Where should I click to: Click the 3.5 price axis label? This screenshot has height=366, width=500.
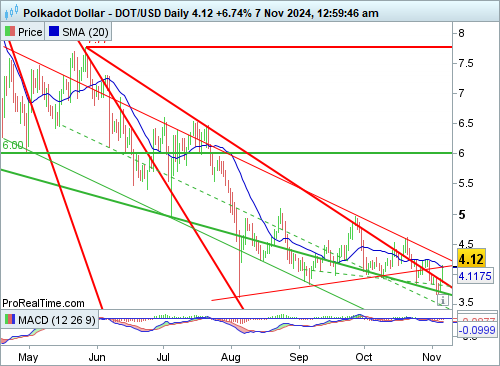(466, 302)
